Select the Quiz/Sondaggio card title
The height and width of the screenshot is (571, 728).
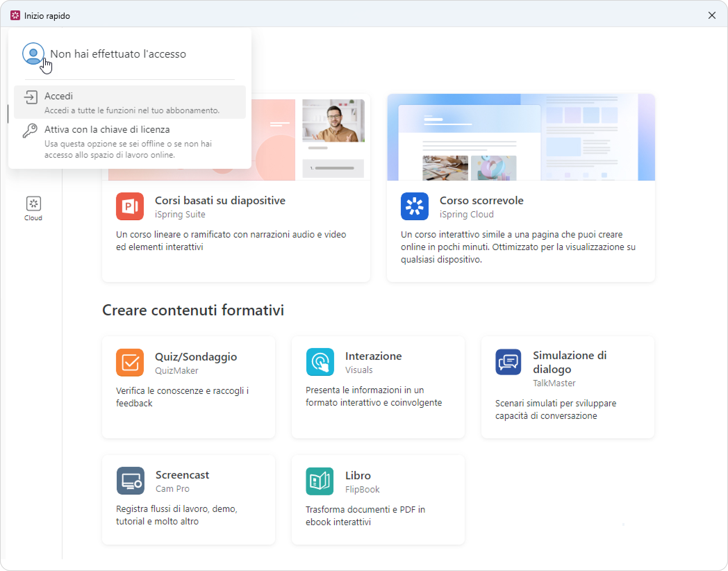pyautogui.click(x=196, y=357)
